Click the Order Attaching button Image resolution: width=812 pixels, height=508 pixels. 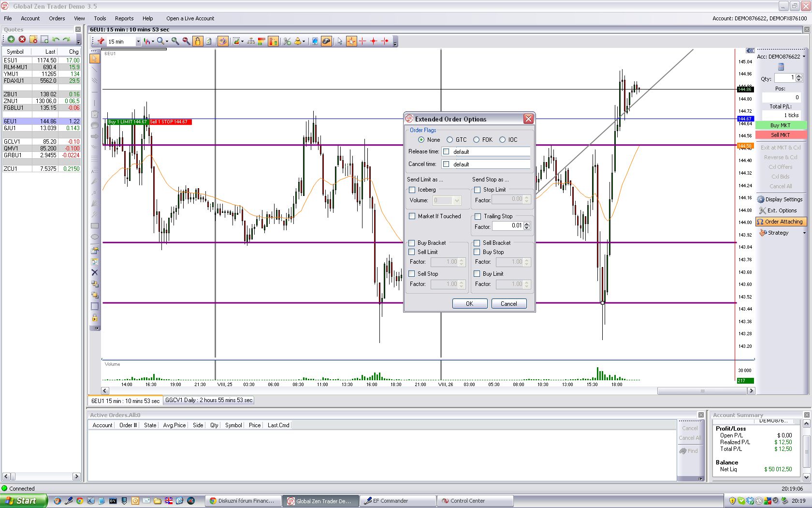(x=780, y=222)
